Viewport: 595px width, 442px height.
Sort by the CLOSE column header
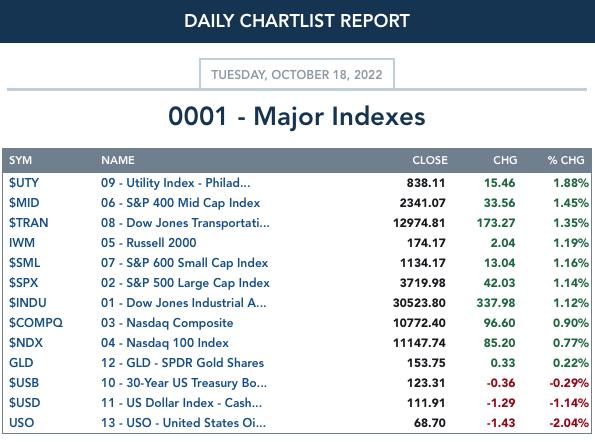pyautogui.click(x=430, y=160)
